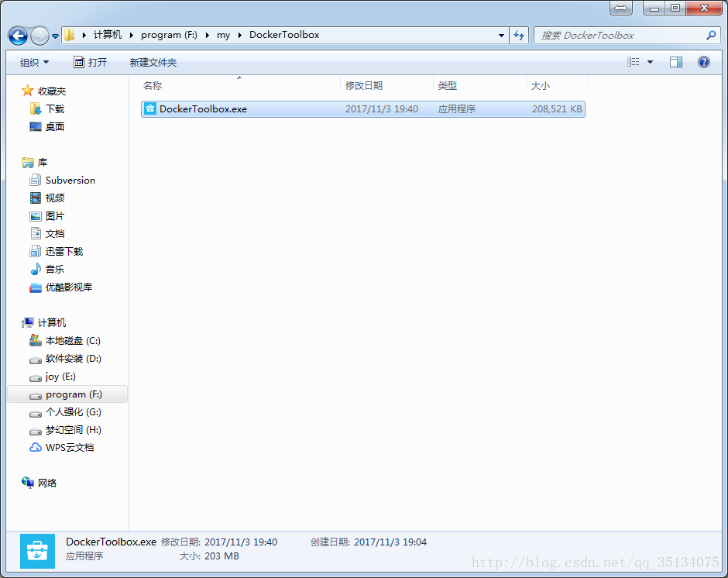Viewport: 728px width, 578px height.
Task: Click the DockerToolbox.exe file icon in list
Action: 150,108
